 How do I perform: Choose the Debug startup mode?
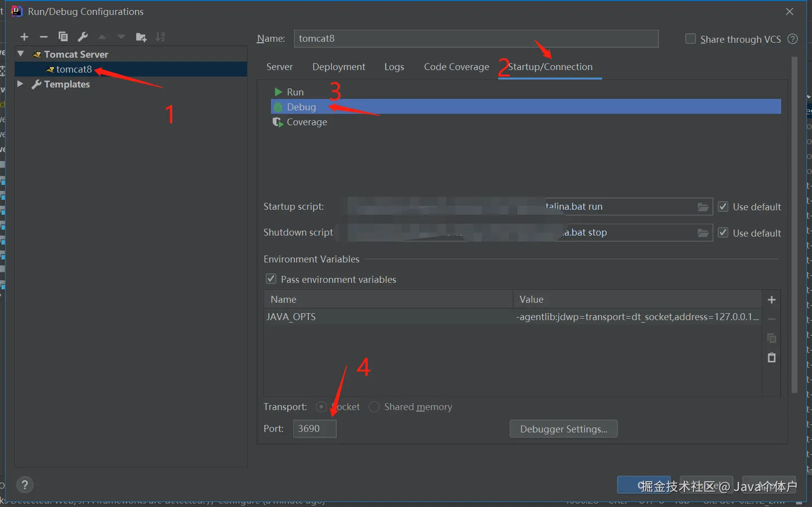(526, 107)
